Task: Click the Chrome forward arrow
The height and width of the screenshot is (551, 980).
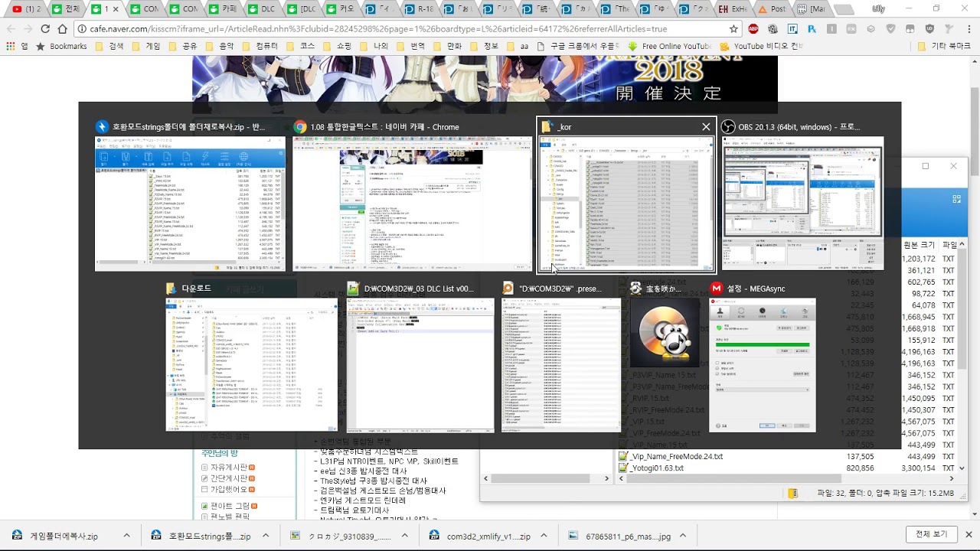Action: tap(28, 28)
